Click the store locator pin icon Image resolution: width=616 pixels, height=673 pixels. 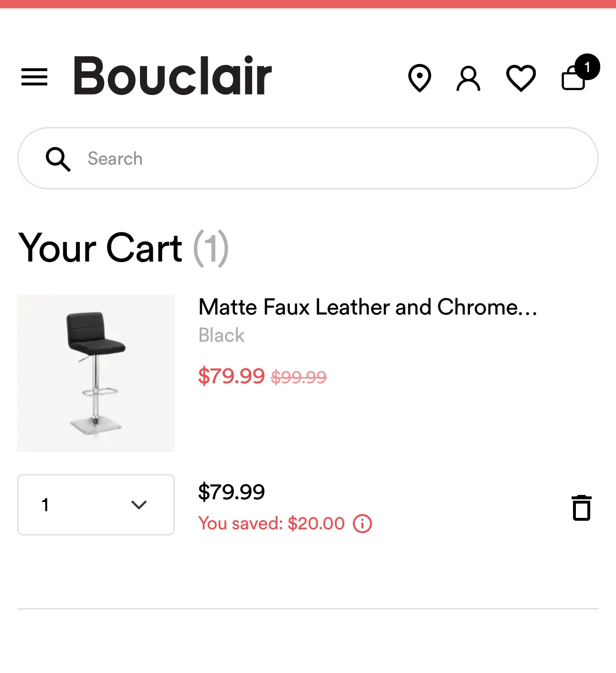[420, 78]
